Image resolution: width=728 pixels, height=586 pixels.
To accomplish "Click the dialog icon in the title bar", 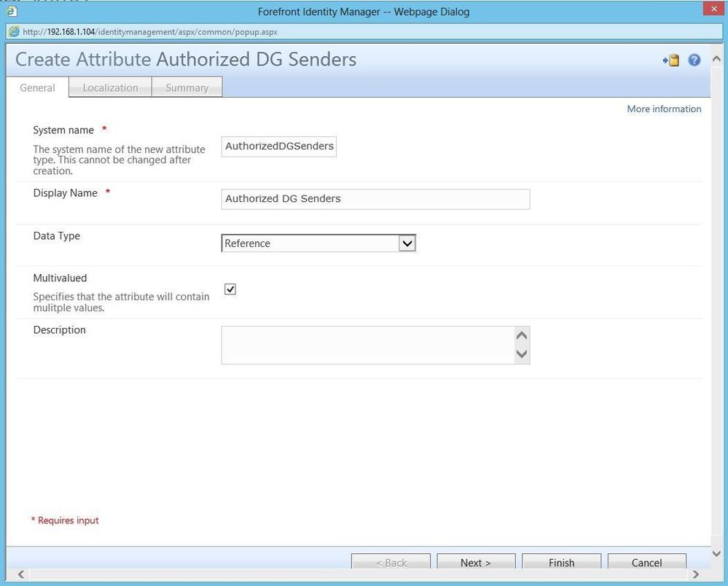I will point(12,11).
